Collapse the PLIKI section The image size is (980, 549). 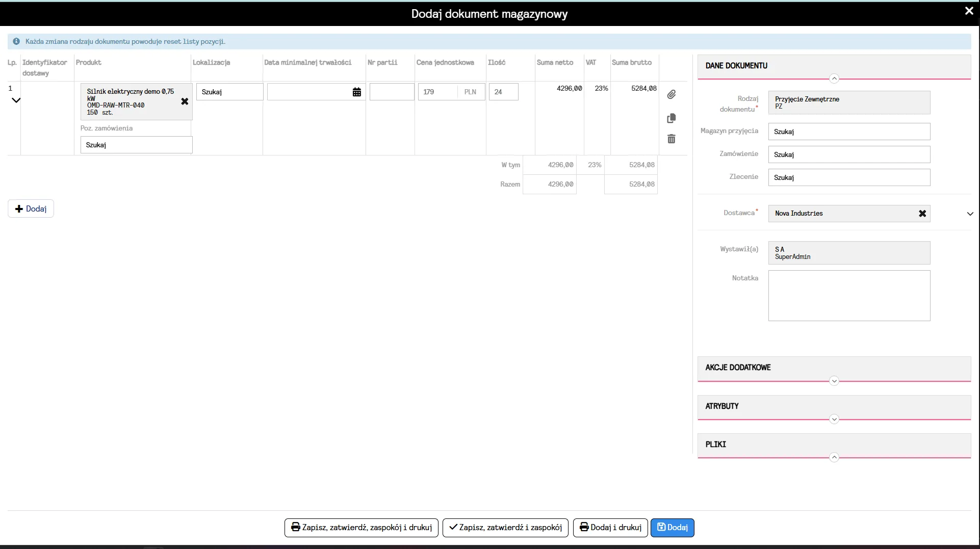click(834, 457)
